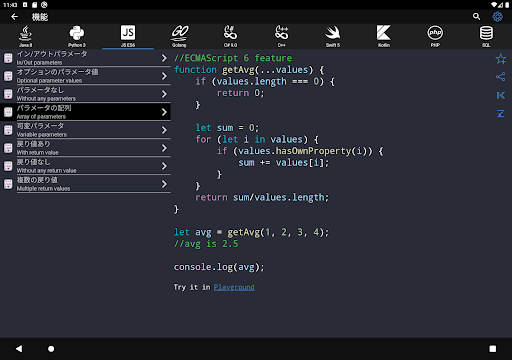Screen dimensions: 512x360
Task: Expand Without any return value chevron
Action: (164, 166)
